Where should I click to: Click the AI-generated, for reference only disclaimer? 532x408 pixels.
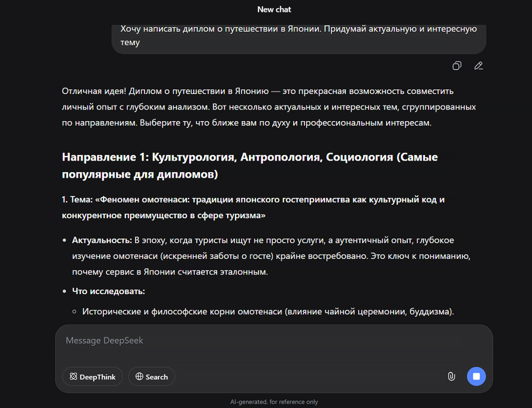[274, 402]
